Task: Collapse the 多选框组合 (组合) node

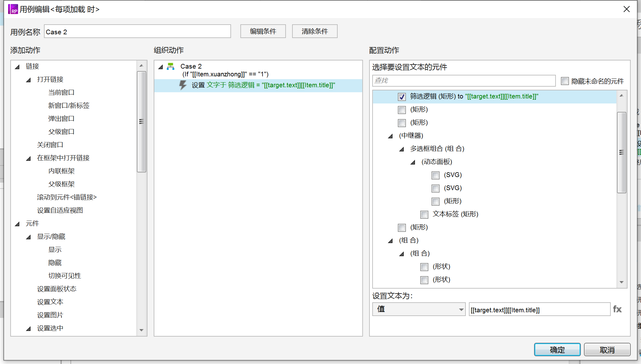Action: pyautogui.click(x=402, y=149)
